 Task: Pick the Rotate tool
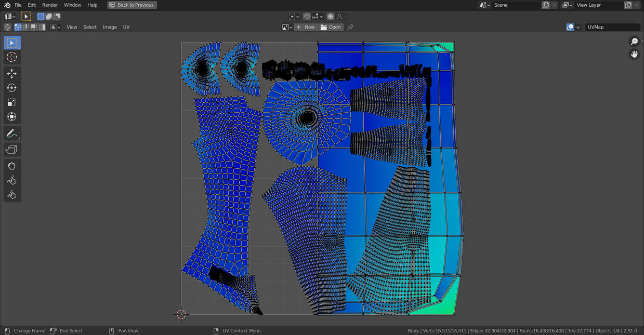pyautogui.click(x=12, y=88)
